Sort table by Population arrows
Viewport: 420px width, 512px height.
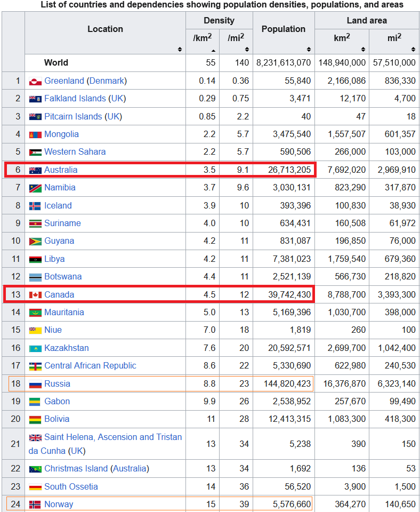(x=309, y=49)
